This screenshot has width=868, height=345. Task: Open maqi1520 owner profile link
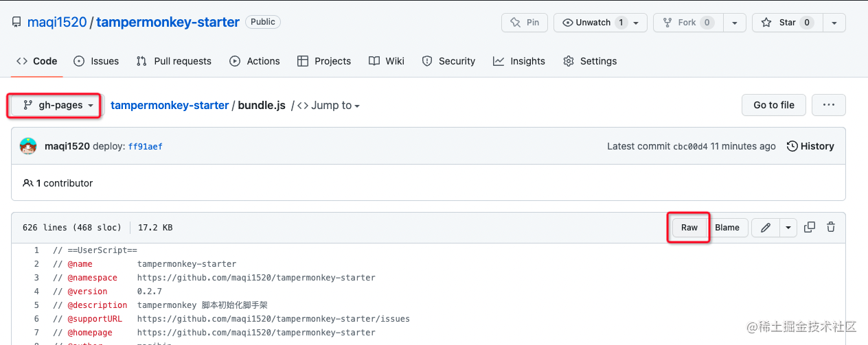pos(57,22)
